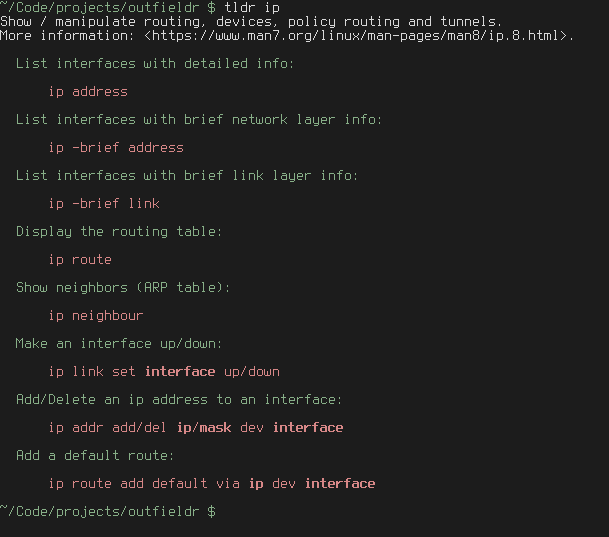Click the 'Add a default route' description
The image size is (609, 537).
pos(95,456)
